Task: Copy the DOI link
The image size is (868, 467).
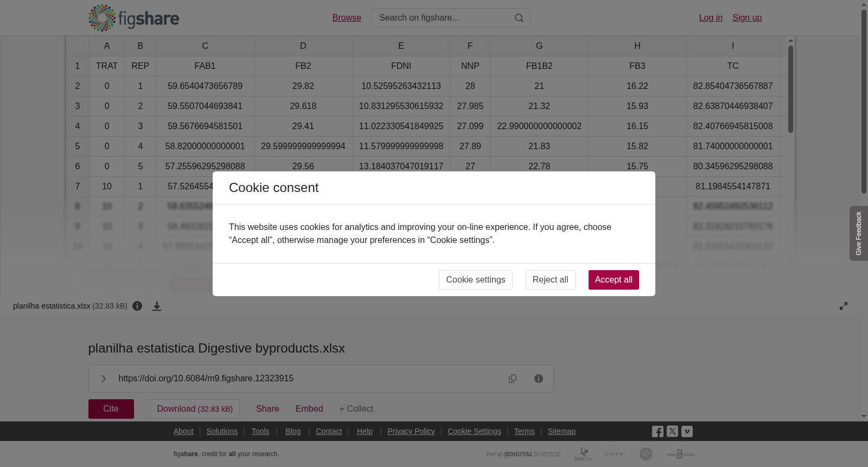Action: coord(513,379)
